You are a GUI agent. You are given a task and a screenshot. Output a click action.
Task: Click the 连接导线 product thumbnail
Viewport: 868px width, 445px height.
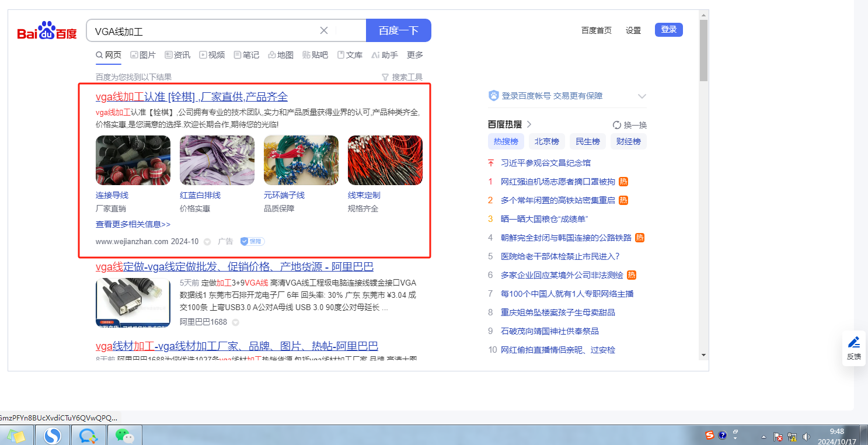pyautogui.click(x=133, y=161)
